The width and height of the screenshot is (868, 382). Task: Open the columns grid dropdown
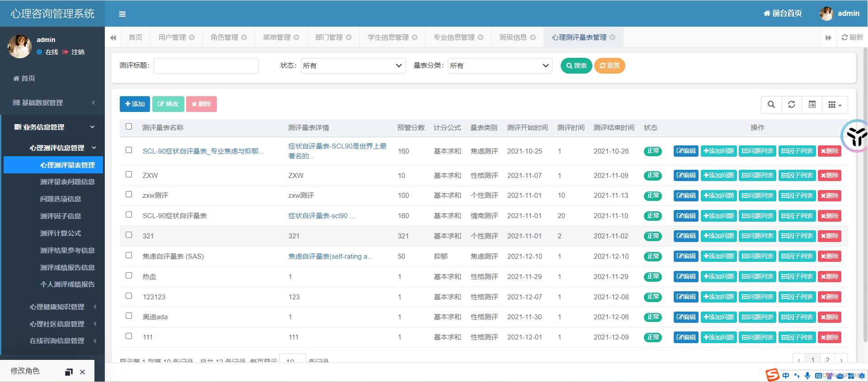[835, 105]
